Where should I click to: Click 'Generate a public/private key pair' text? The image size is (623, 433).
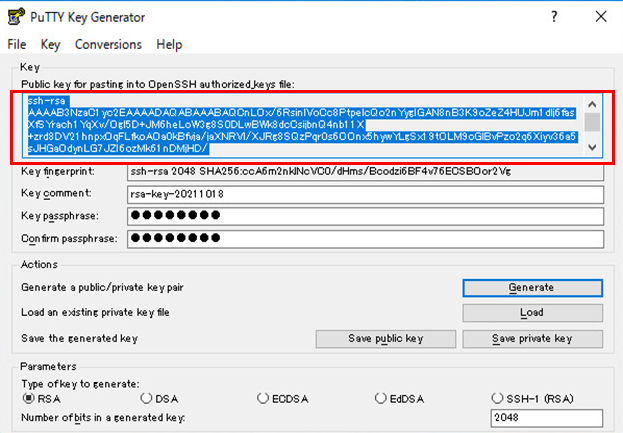(x=102, y=288)
